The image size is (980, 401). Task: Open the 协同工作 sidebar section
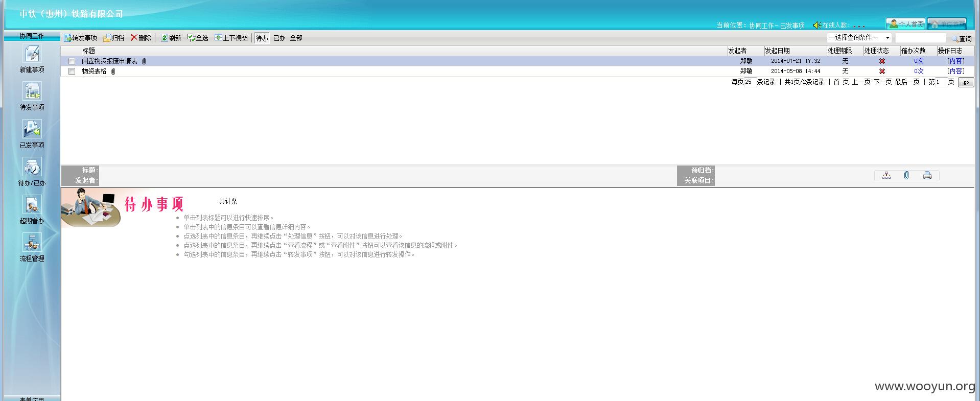(x=32, y=36)
